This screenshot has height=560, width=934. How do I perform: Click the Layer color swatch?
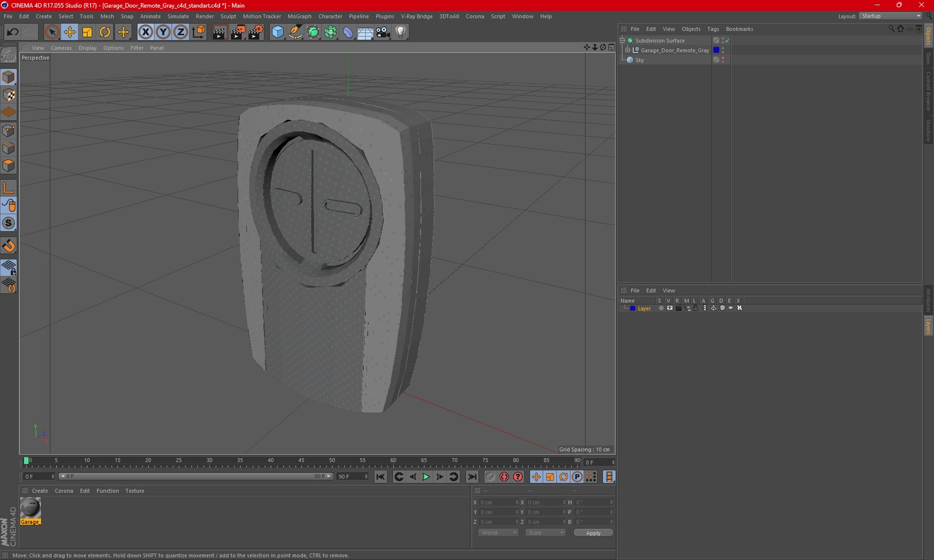point(633,309)
